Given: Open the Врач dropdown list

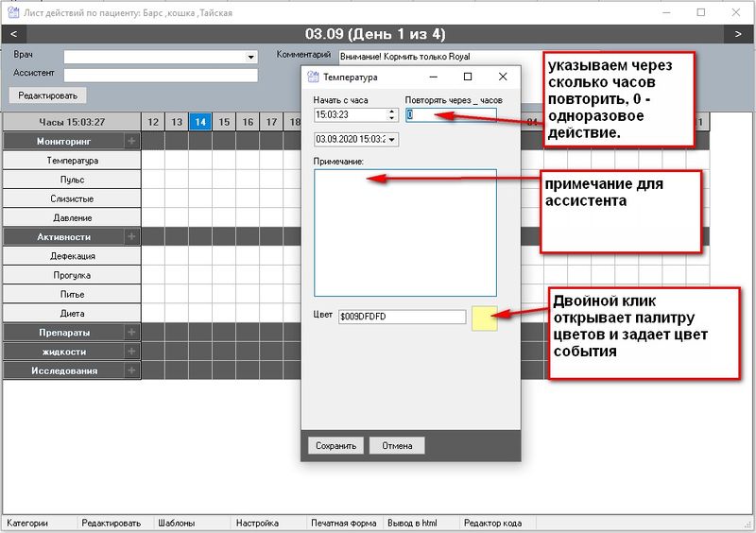Looking at the screenshot, I should pos(250,57).
